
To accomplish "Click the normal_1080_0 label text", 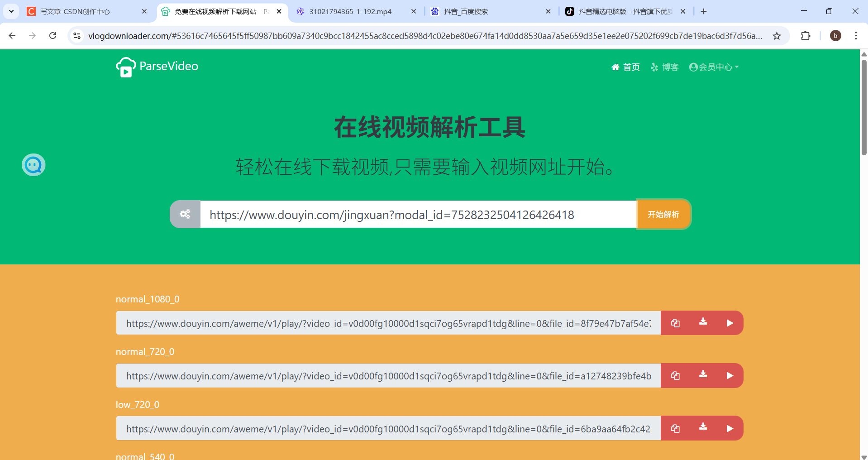I will click(148, 299).
